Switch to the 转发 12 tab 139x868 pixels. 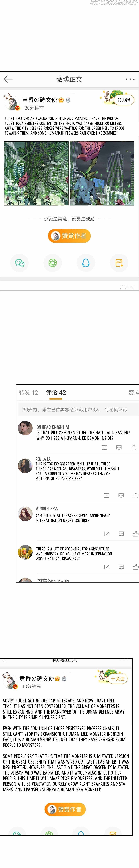28,392
